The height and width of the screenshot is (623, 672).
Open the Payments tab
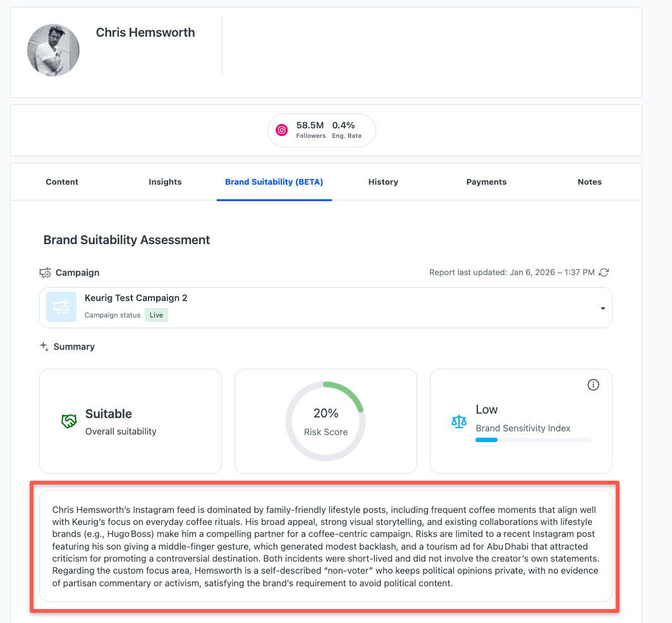pos(486,182)
